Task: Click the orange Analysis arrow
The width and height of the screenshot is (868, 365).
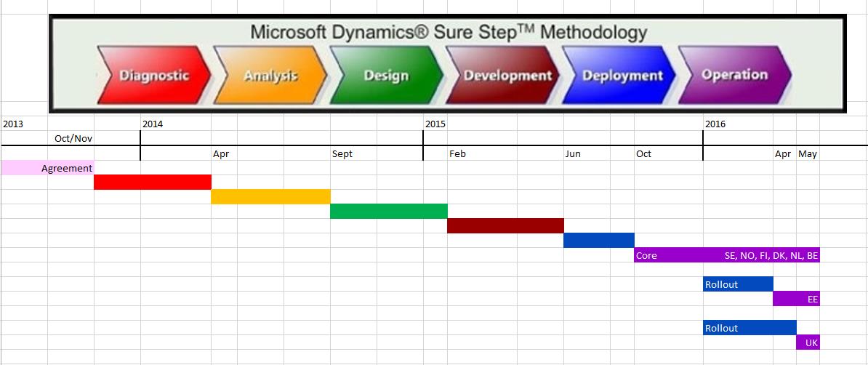Action: 270,75
